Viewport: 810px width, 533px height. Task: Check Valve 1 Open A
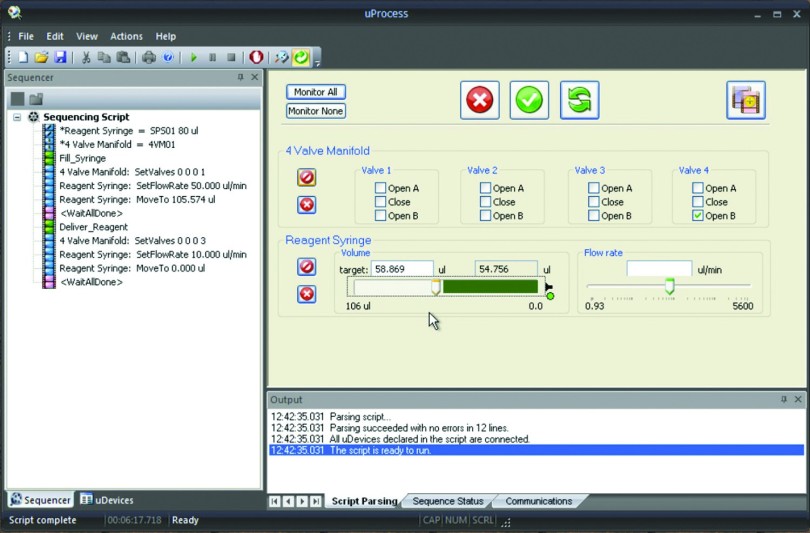380,187
